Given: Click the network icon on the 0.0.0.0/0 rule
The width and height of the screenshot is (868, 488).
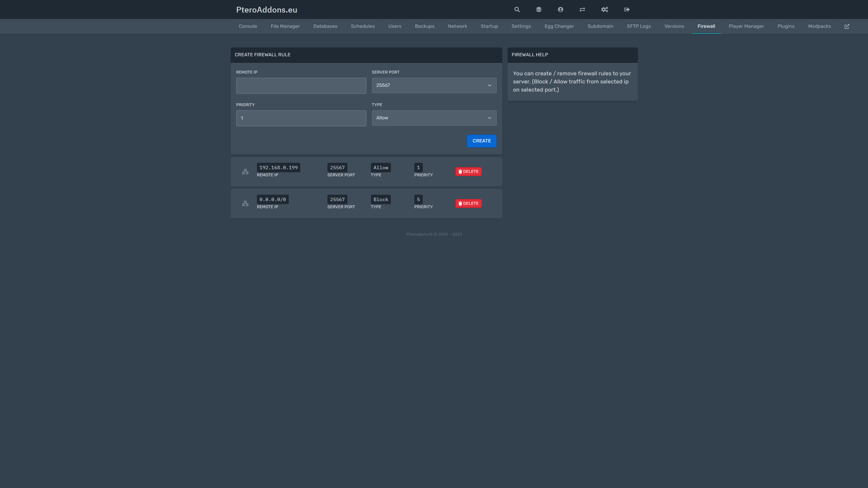Looking at the screenshot, I should [245, 203].
